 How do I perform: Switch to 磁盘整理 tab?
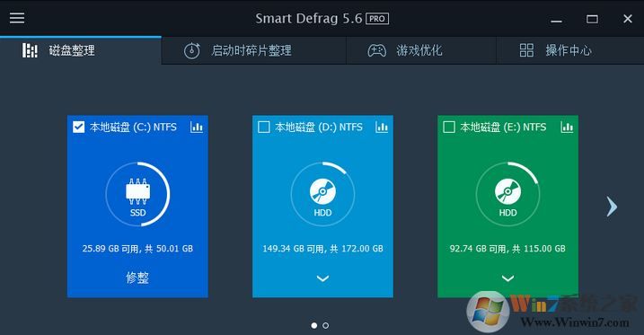click(x=81, y=50)
